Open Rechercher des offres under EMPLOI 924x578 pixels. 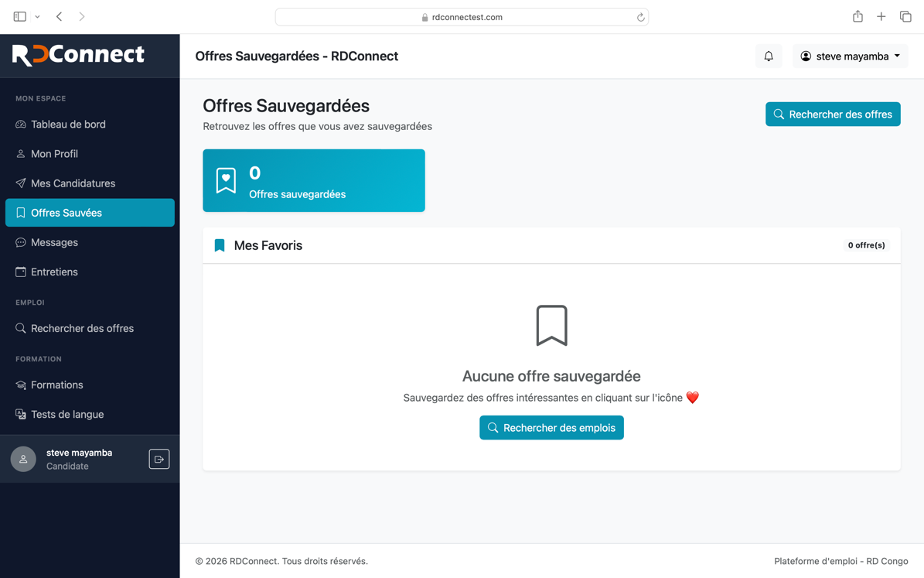[82, 328]
